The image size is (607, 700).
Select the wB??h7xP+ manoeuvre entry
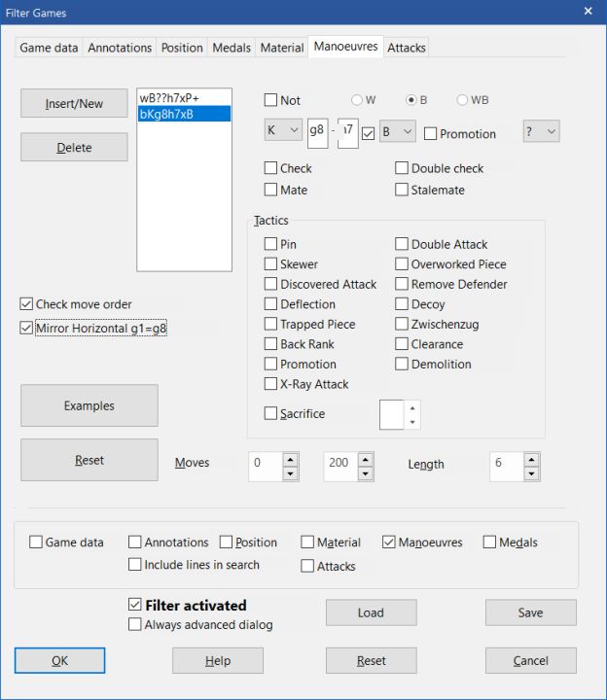point(184,97)
